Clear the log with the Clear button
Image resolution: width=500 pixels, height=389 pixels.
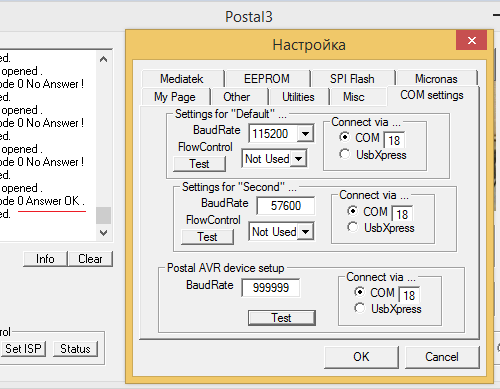point(90,259)
